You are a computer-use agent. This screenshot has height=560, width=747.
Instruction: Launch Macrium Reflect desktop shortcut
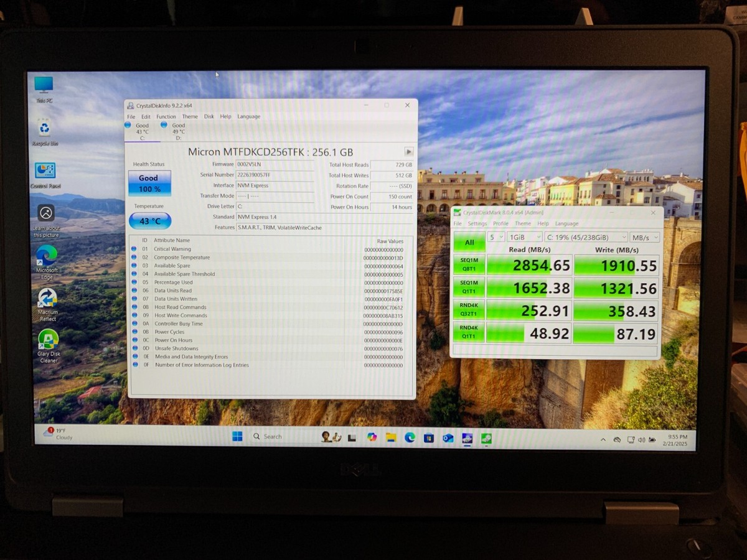coord(47,304)
